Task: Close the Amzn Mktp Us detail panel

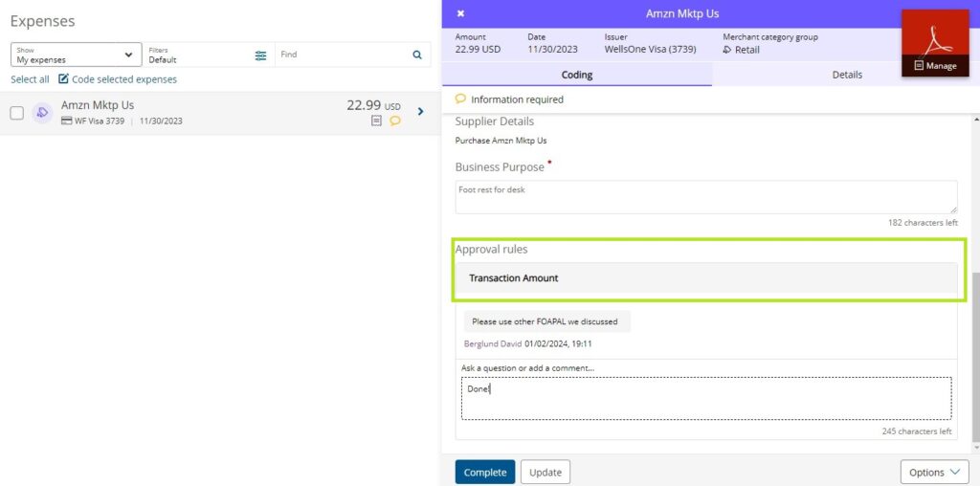Action: coord(460,14)
